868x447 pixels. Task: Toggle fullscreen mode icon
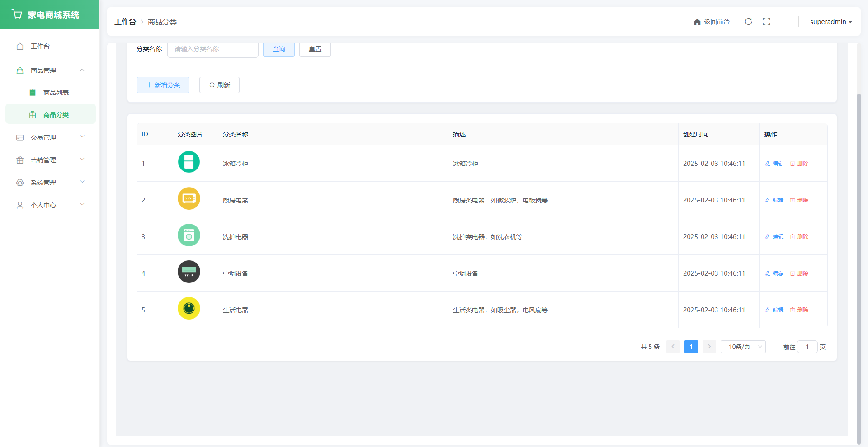click(x=766, y=22)
